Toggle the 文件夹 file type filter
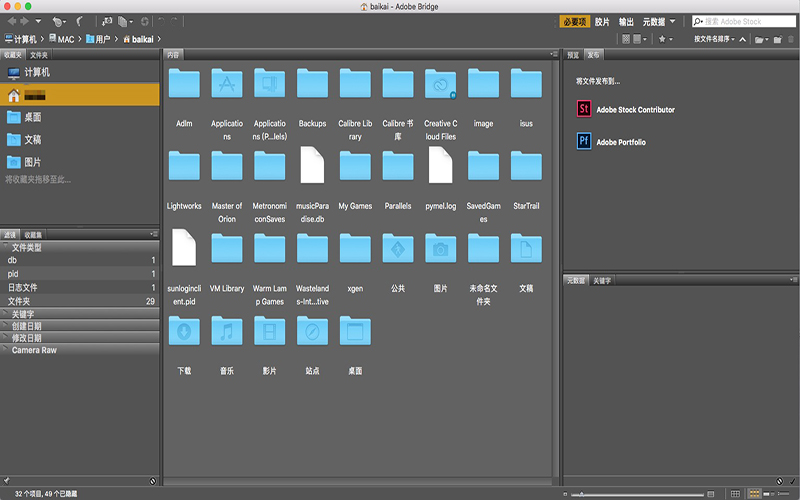The width and height of the screenshot is (800, 500). pos(80,301)
